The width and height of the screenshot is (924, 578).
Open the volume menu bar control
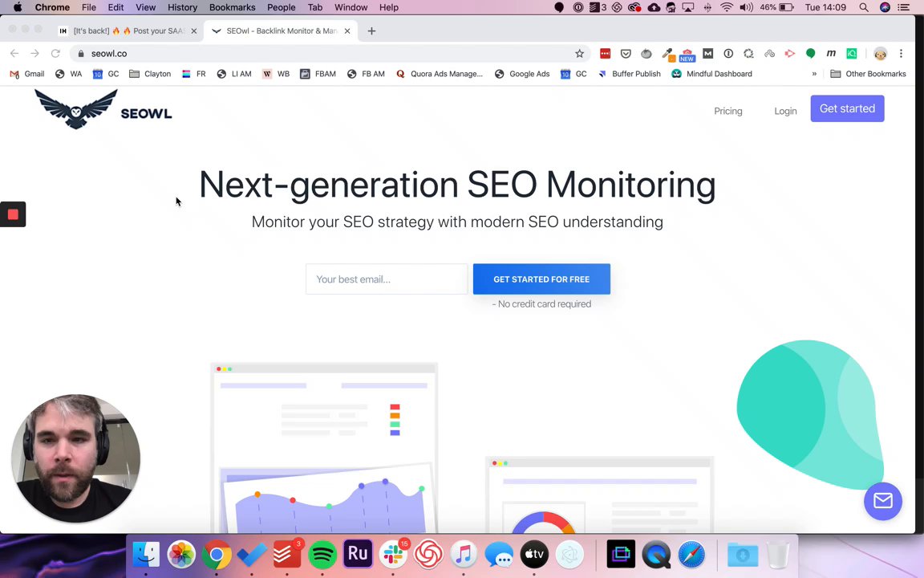746,8
